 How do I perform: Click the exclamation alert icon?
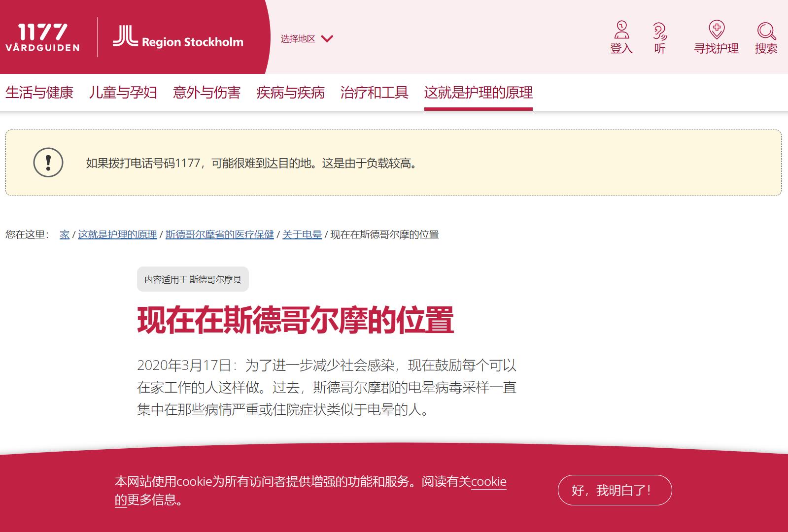coord(48,163)
